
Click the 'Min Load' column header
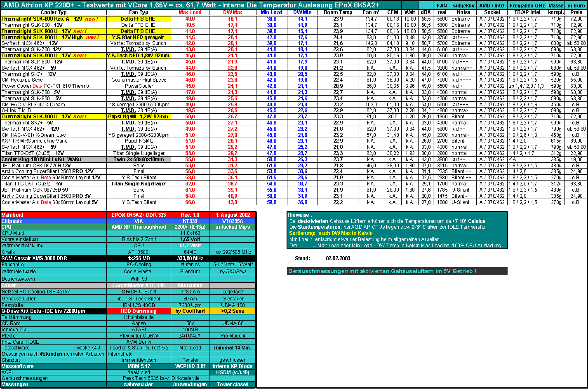click(x=272, y=13)
